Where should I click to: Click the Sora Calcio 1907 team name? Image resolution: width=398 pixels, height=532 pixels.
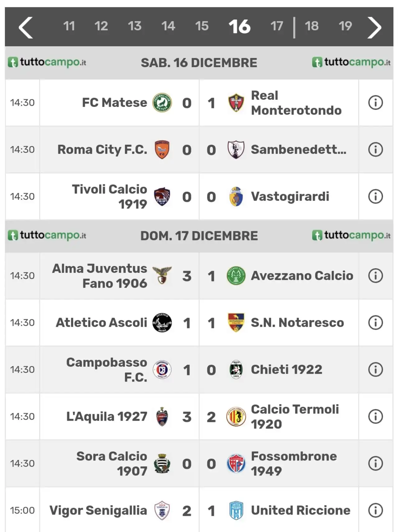point(112,464)
